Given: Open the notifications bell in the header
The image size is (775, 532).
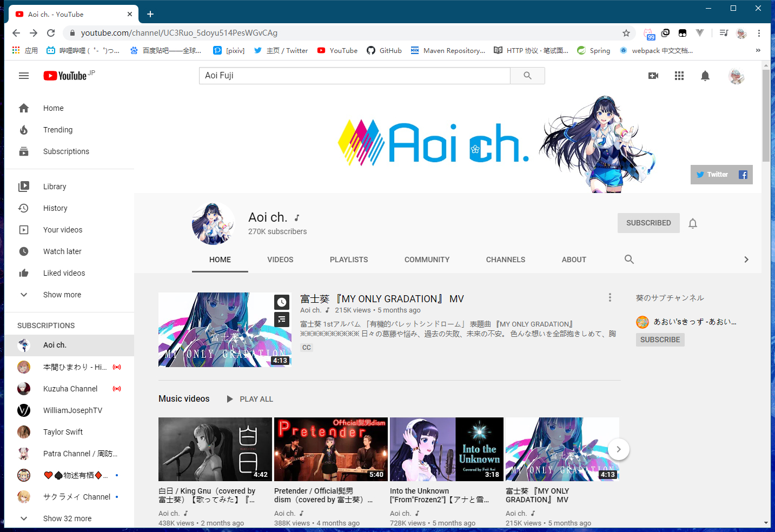Looking at the screenshot, I should coord(705,76).
